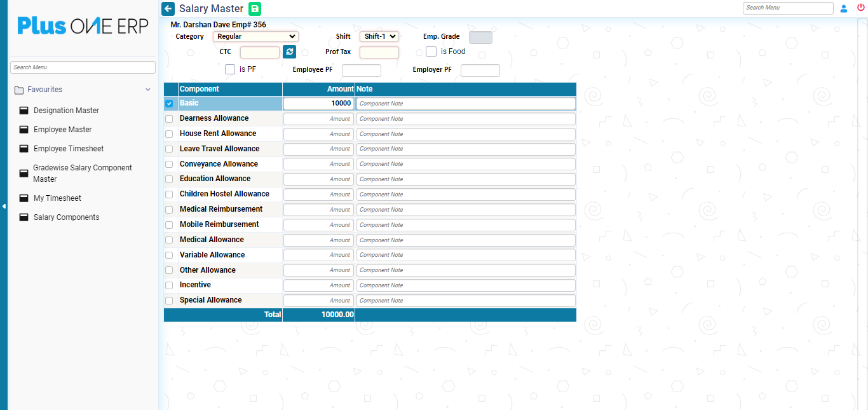Open the Category dropdown showing Regular
Image resolution: width=868 pixels, height=410 pixels.
tap(255, 37)
